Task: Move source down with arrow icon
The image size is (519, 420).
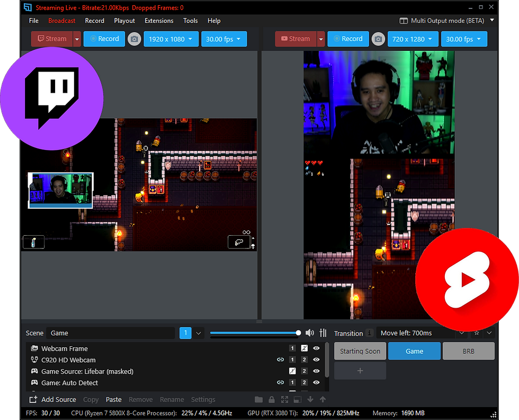Action: pos(310,399)
